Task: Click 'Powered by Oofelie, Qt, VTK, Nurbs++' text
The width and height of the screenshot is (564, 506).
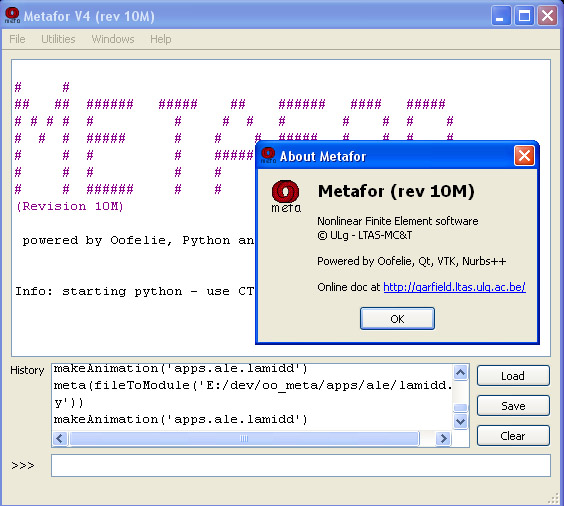Action: [411, 261]
